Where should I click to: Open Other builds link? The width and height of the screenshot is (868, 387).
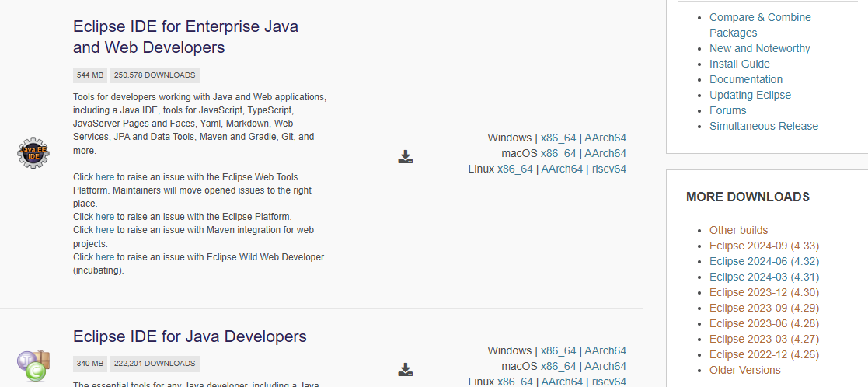click(x=738, y=230)
